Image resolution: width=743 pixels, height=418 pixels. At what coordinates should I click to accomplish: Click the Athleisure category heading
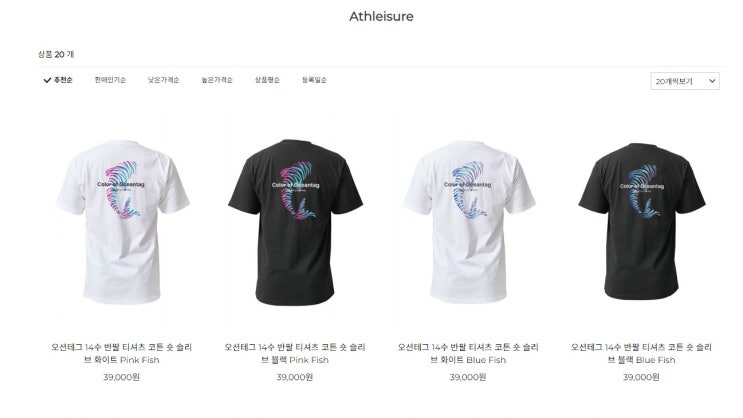381,17
